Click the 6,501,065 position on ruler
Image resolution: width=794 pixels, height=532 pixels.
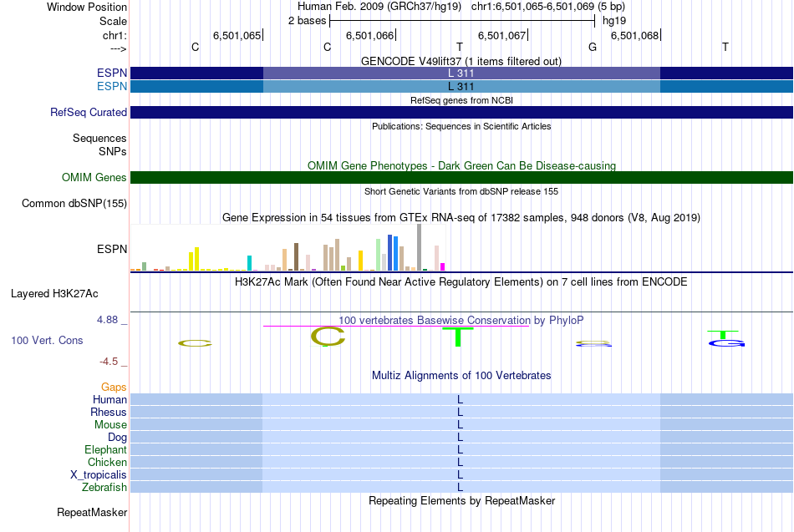coord(237,35)
